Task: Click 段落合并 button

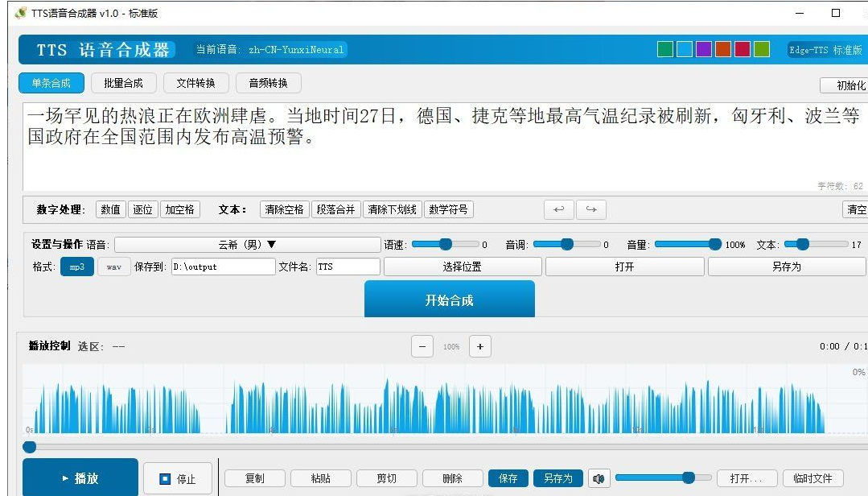Action: (x=336, y=209)
